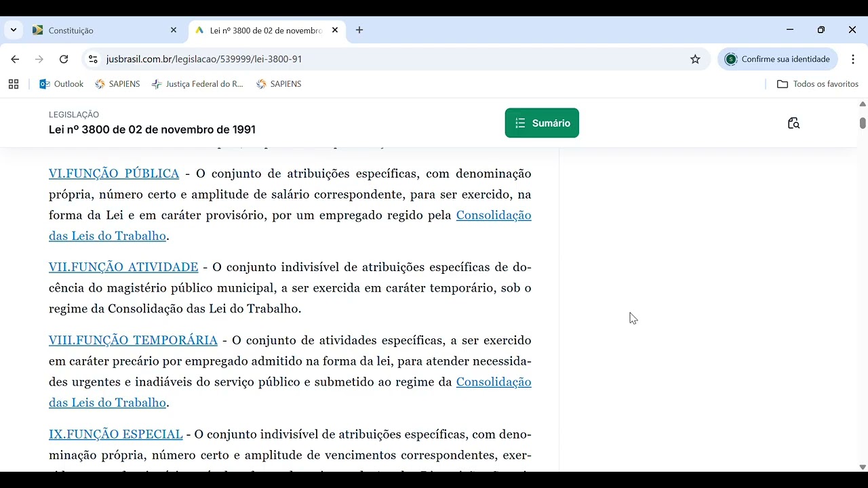Go forward to the next page
The width and height of the screenshot is (868, 488).
click(x=39, y=59)
